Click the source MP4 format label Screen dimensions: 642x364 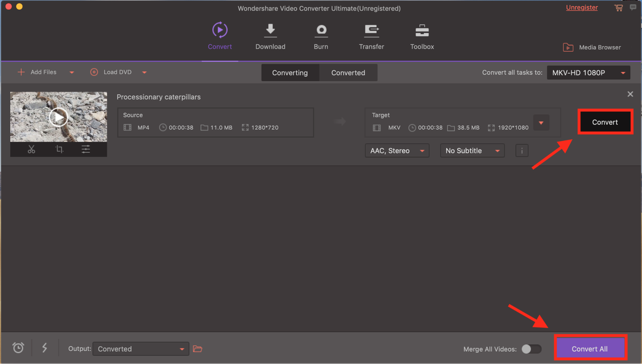tap(143, 128)
